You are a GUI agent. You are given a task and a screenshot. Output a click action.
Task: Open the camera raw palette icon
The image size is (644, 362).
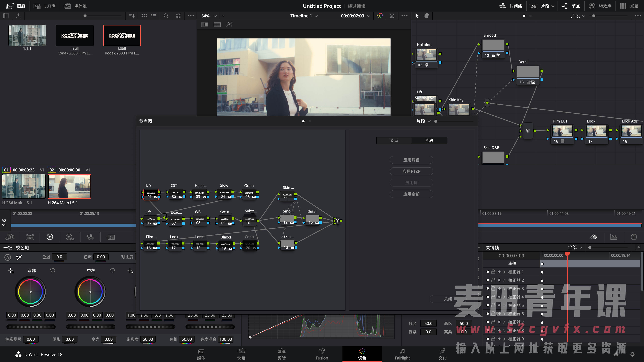point(10,237)
